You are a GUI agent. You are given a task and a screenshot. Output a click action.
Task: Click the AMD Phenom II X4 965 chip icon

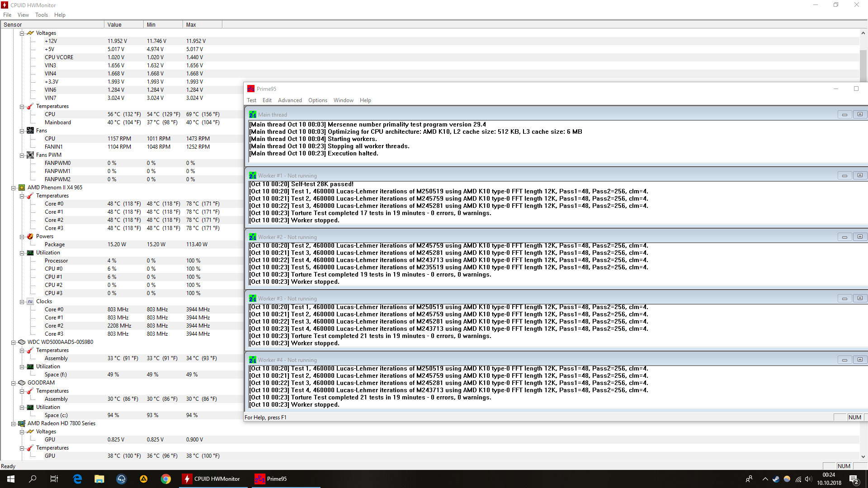[x=21, y=188]
